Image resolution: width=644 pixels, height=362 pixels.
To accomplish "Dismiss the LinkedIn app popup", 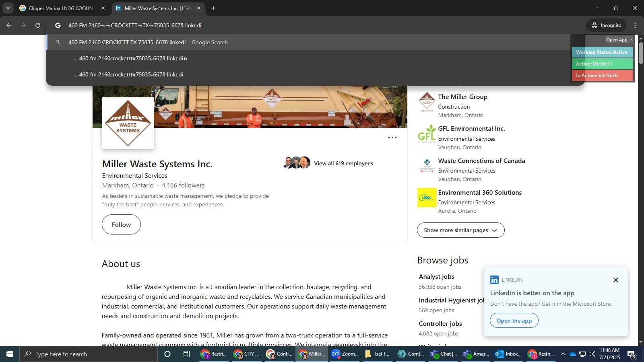I will coord(615,280).
